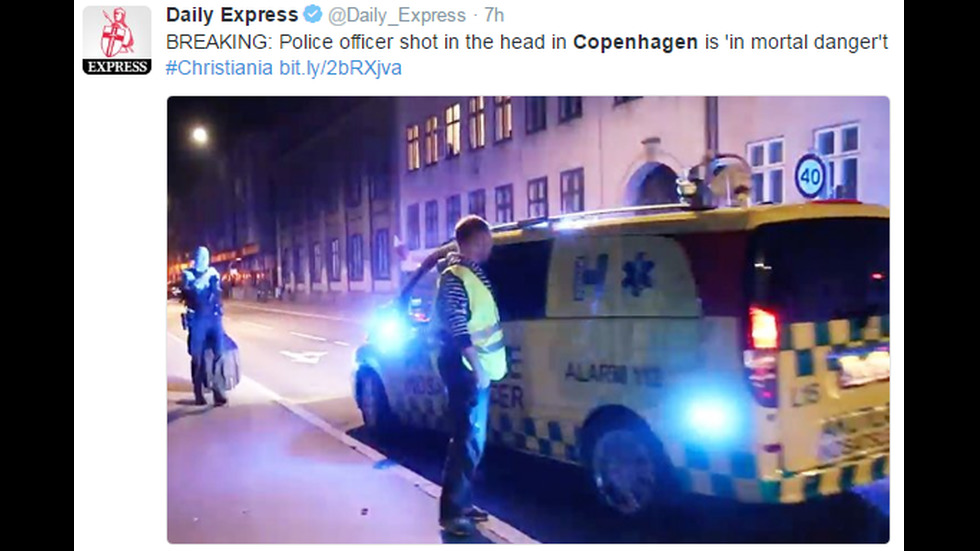Click the 40 speed limit sign in photo
This screenshot has width=980, height=551.
[810, 176]
